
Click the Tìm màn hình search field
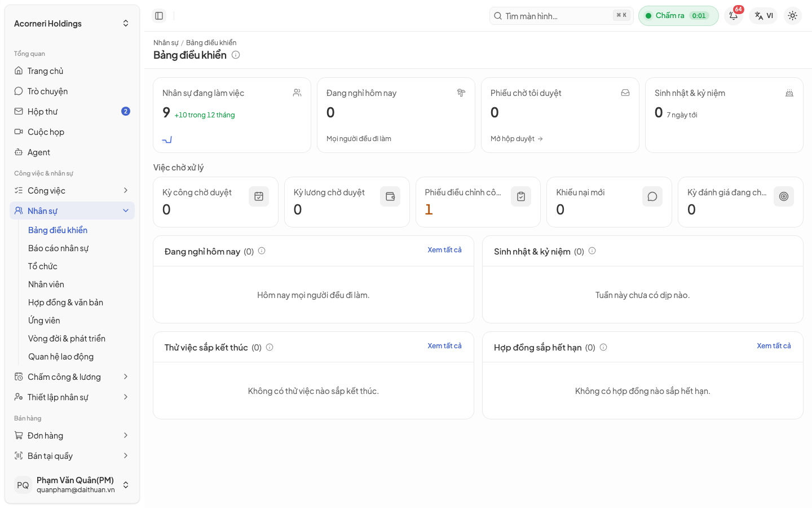click(561, 16)
